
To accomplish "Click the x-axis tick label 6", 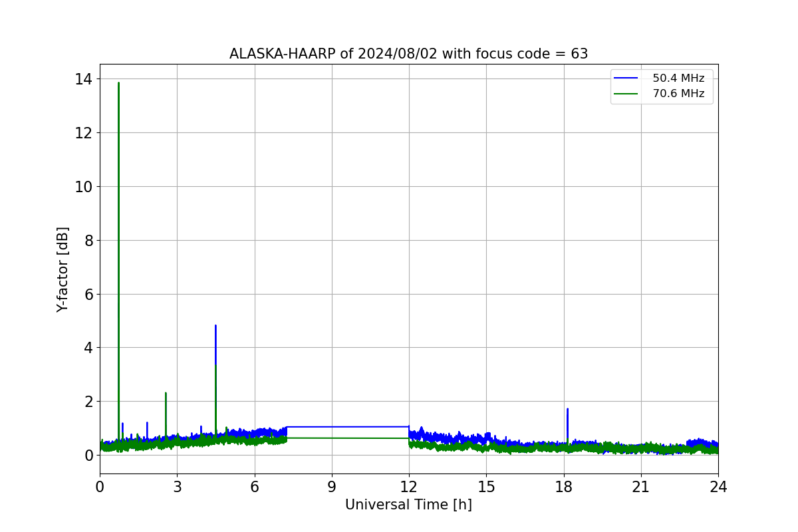I will [254, 487].
